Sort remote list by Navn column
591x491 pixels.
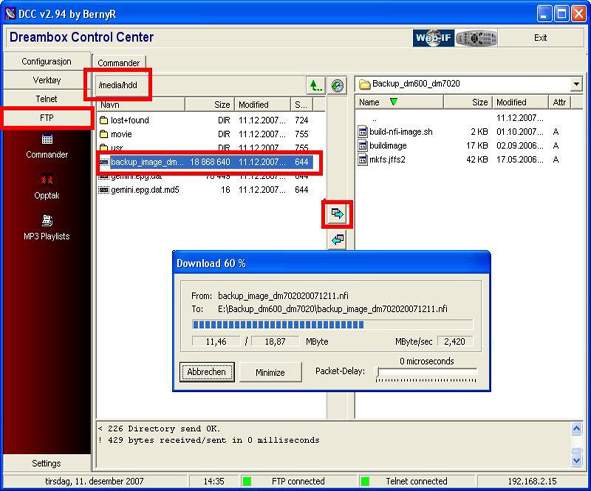[141, 104]
